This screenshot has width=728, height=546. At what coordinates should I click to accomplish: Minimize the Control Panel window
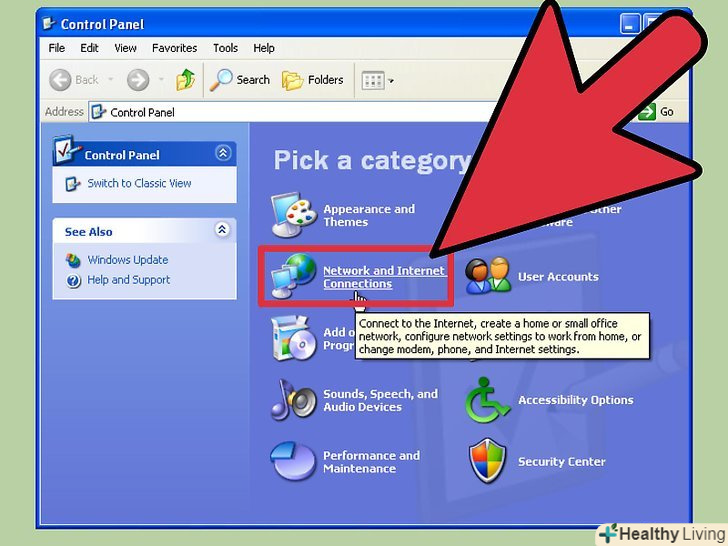pyautogui.click(x=629, y=24)
